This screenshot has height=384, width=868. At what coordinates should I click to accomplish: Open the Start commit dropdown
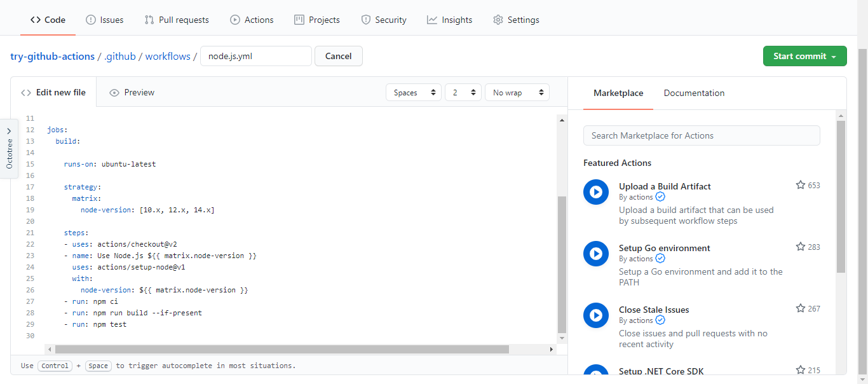point(804,56)
